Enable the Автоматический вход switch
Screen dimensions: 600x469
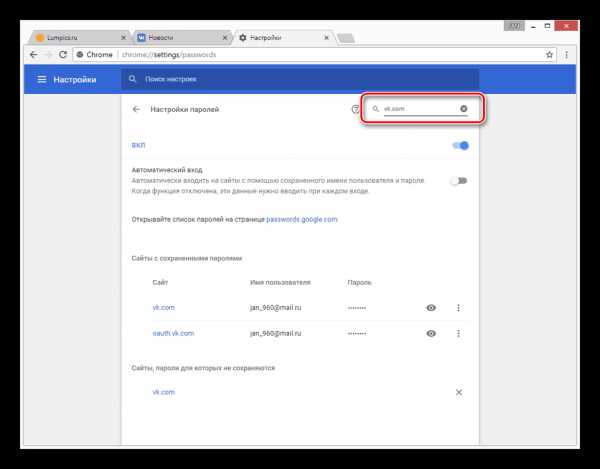click(x=459, y=181)
